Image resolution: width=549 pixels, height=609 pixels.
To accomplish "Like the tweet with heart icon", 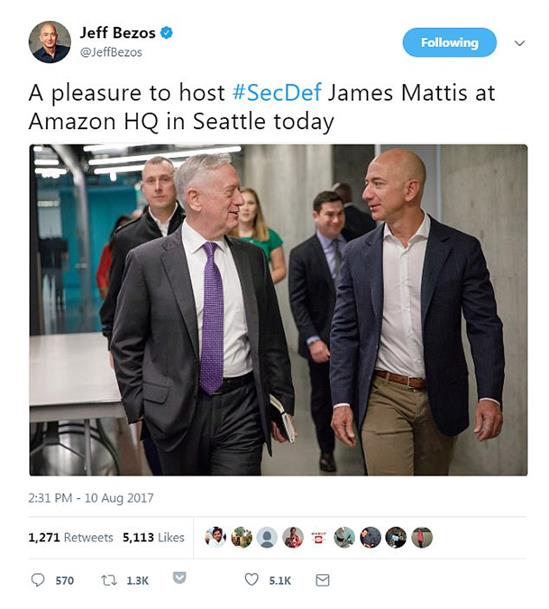I will click(251, 579).
